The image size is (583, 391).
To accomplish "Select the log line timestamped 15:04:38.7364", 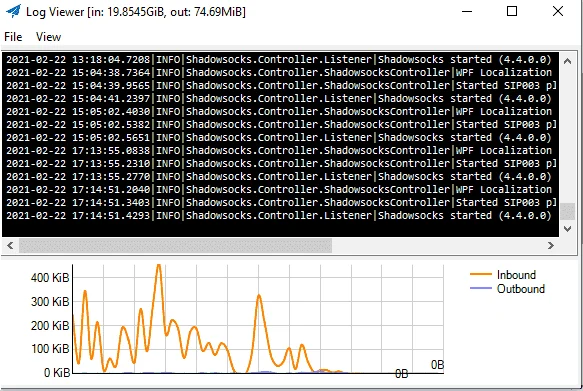I will (280, 72).
